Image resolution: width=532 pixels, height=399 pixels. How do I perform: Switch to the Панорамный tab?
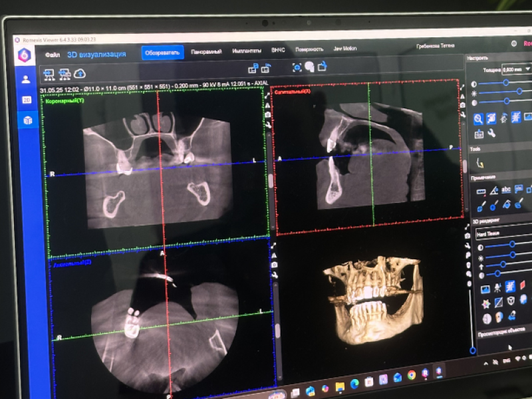[206, 52]
